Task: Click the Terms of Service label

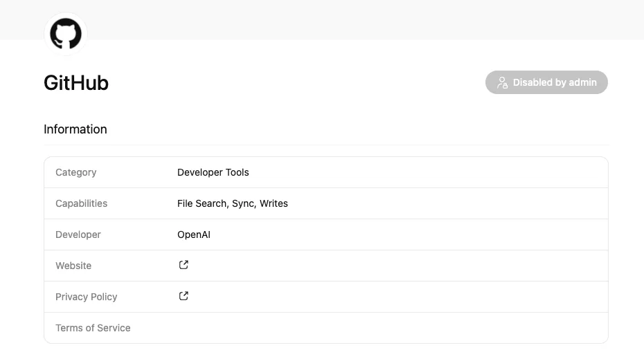Action: (x=93, y=328)
